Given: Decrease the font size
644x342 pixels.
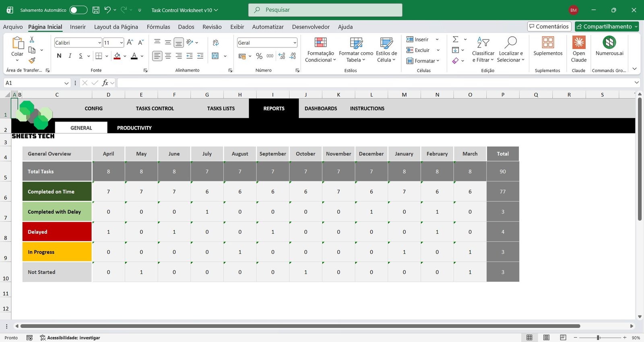Looking at the screenshot, I should 140,42.
